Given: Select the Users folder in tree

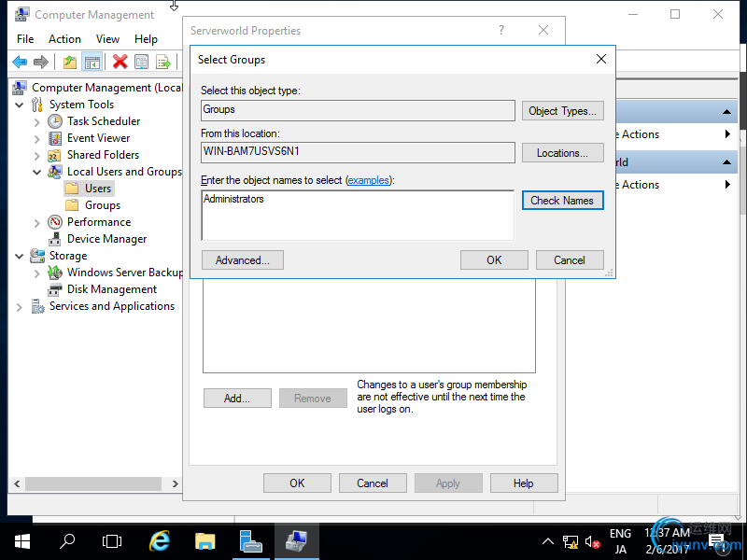Looking at the screenshot, I should tap(89, 189).
